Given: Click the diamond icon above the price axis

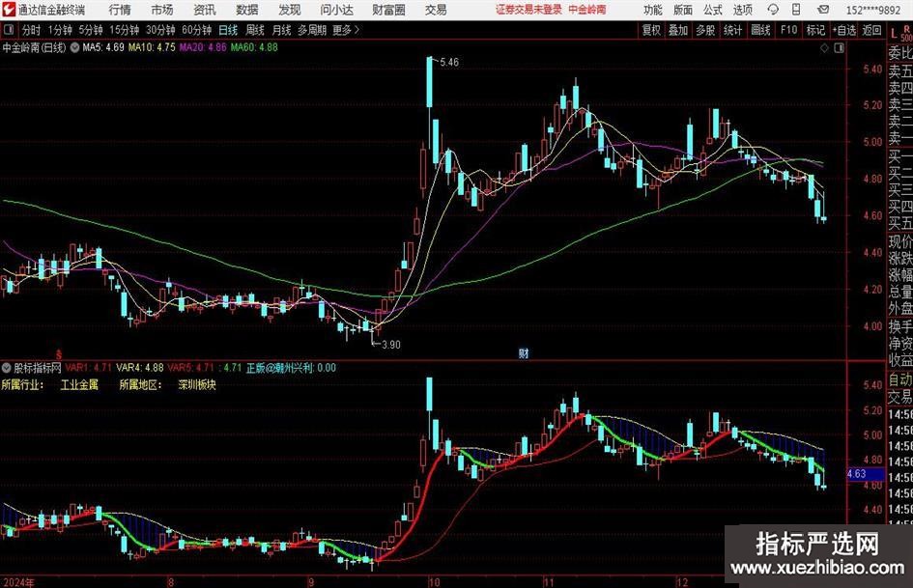Looking at the screenshot, I should click(824, 47).
